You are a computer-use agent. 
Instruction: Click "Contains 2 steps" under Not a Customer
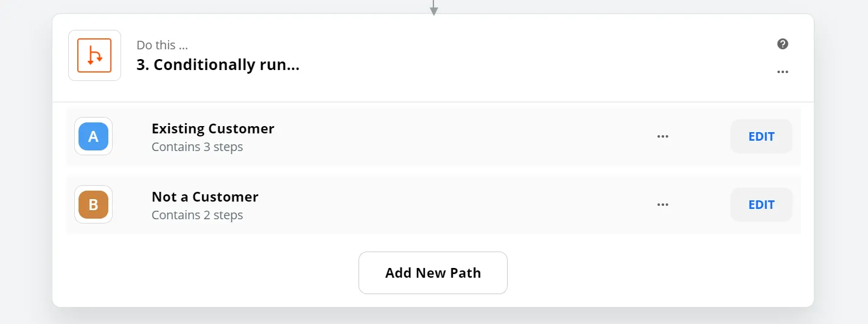[197, 215]
